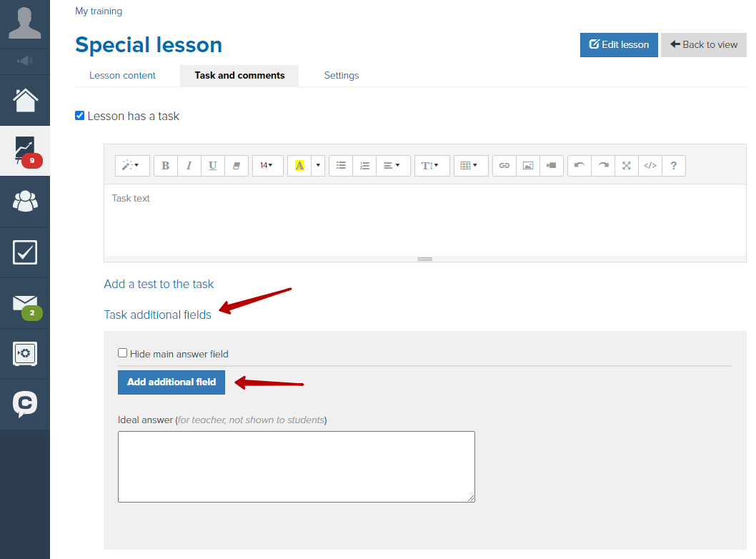Image resolution: width=756 pixels, height=559 pixels.
Task: Uncheck the Lesson has a task checkbox
Action: [x=80, y=116]
